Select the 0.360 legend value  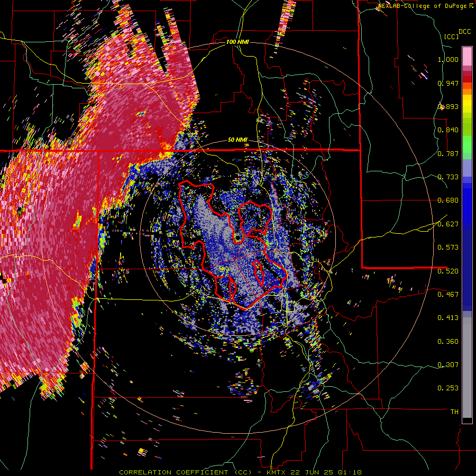tap(448, 342)
